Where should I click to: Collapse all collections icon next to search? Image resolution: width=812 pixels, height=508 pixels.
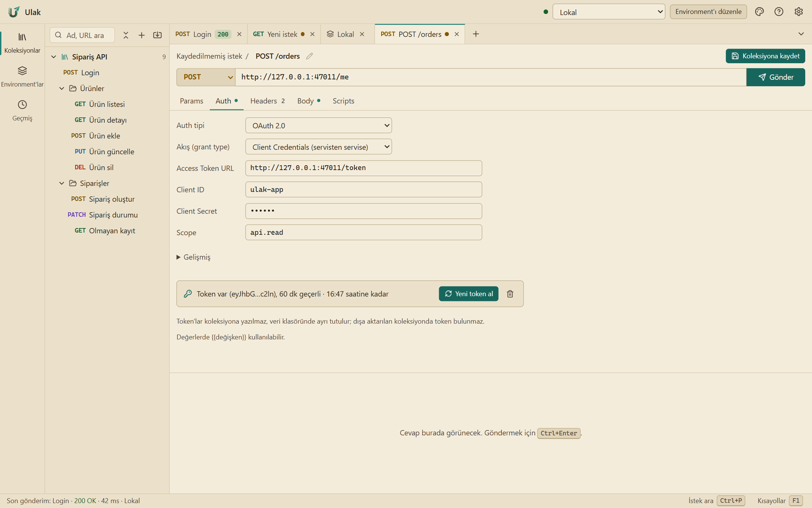pos(126,35)
